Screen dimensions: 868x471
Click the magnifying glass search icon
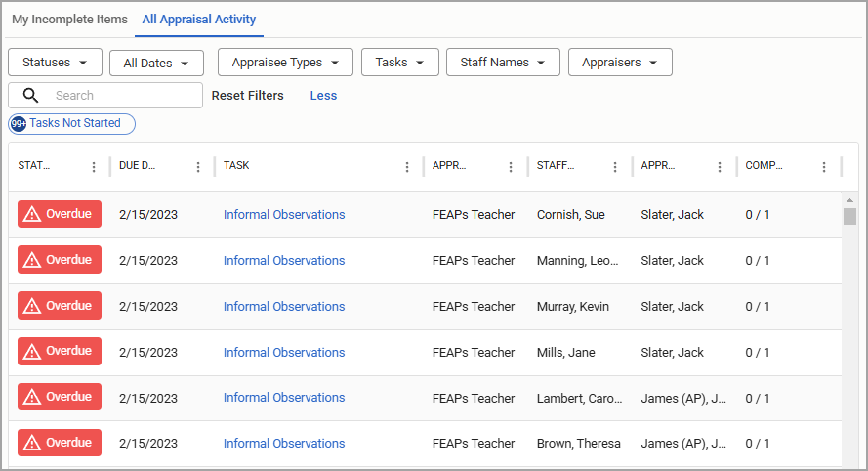30,96
